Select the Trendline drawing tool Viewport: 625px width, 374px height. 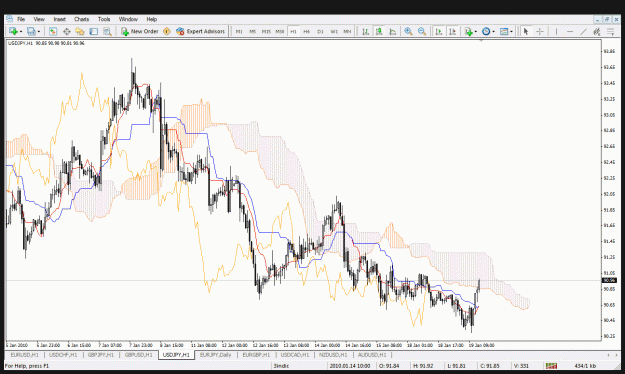click(584, 31)
